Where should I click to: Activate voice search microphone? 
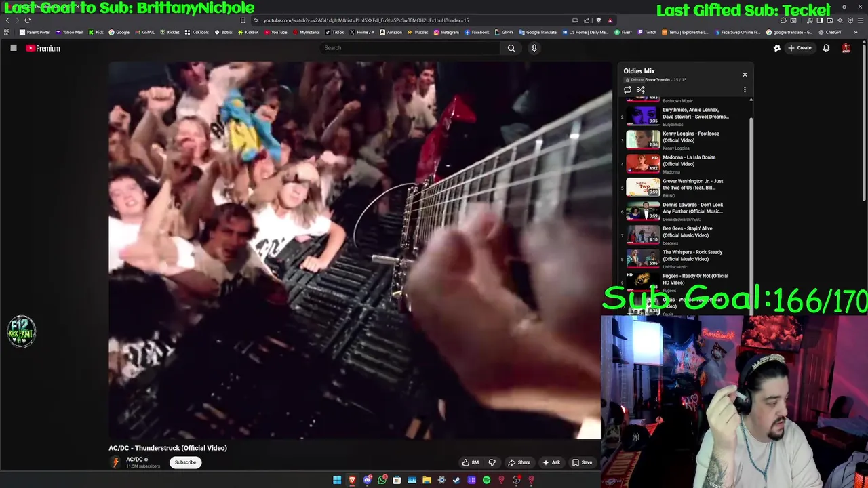pyautogui.click(x=534, y=48)
